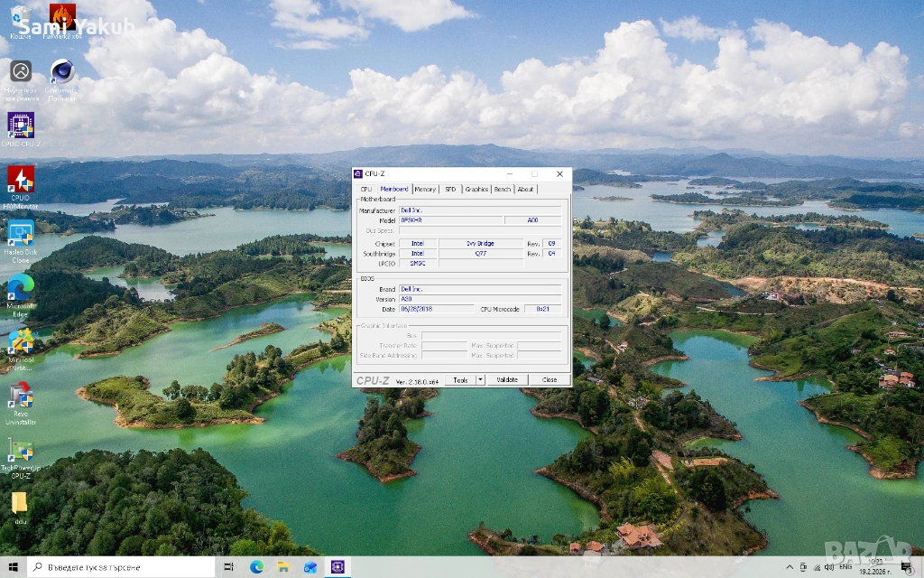The height and width of the screenshot is (578, 924).
Task: Expand the Tools dropdown arrow in CPU-Z
Action: point(480,380)
